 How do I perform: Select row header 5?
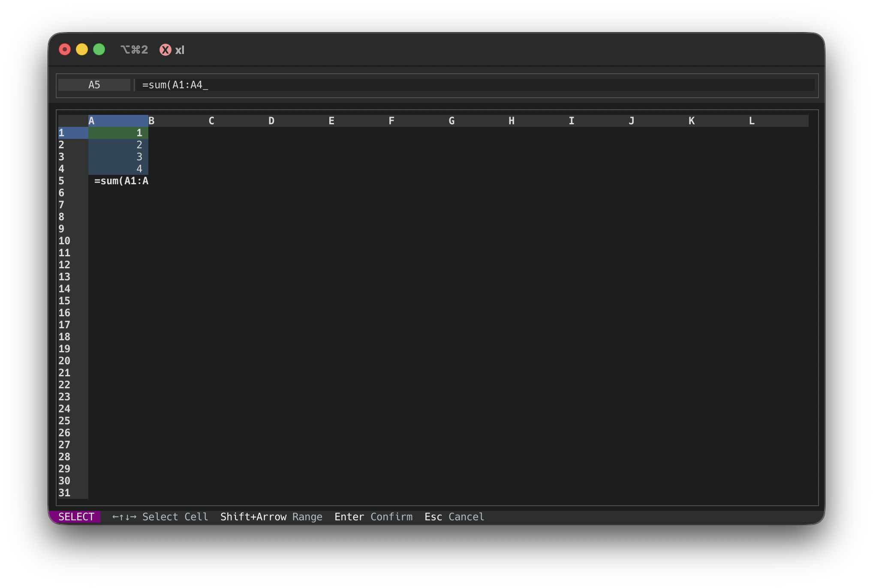73,181
